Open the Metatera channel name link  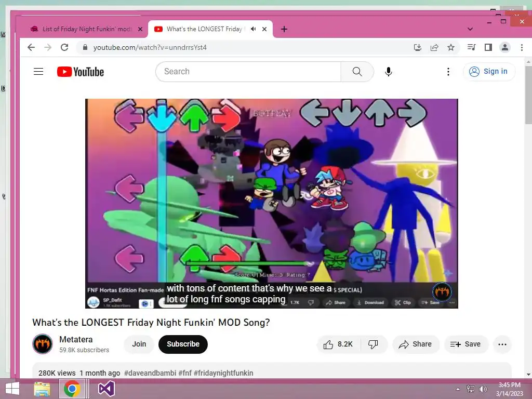(x=76, y=340)
